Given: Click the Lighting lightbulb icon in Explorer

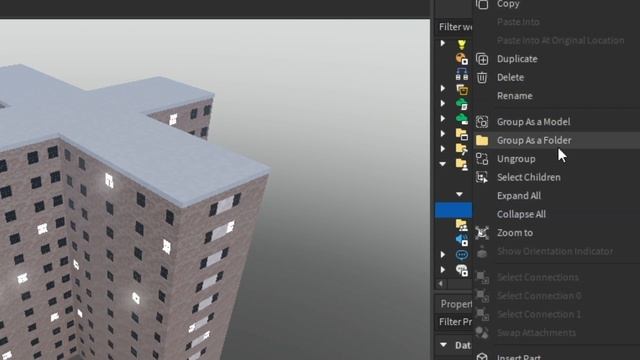Looking at the screenshot, I should [x=462, y=44].
